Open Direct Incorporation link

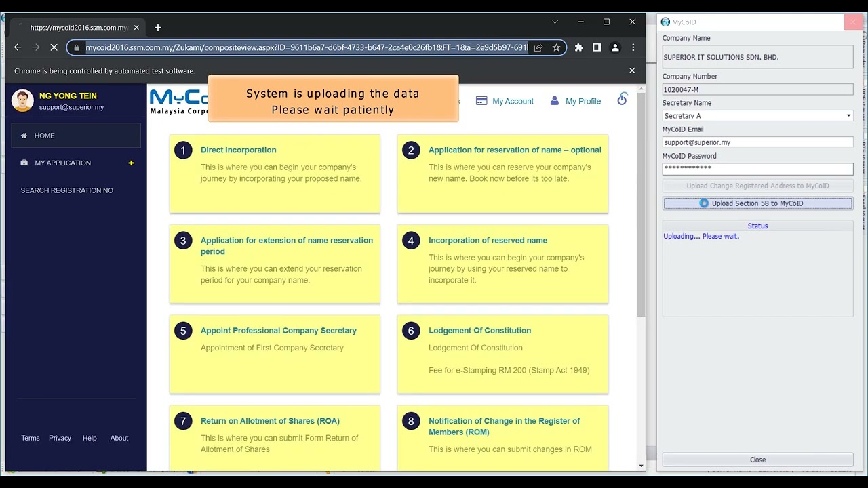(238, 150)
